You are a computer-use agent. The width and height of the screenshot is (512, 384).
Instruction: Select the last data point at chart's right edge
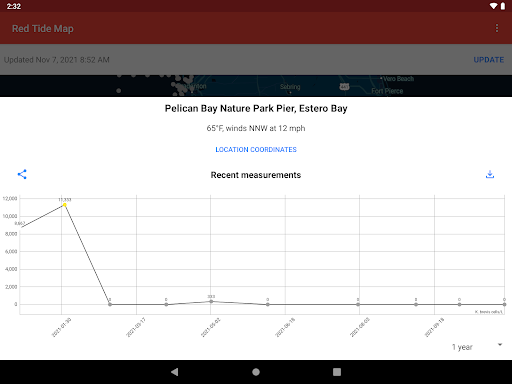tap(504, 304)
